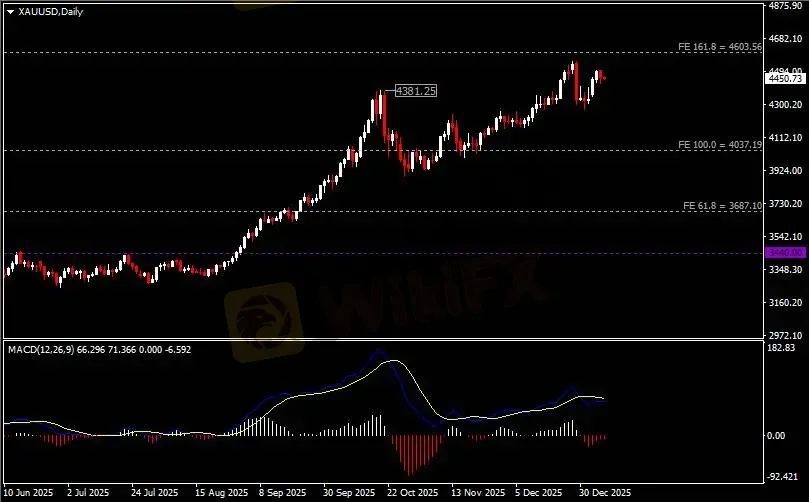Click the 4112.10 price scale value
809x502 pixels.
785,138
